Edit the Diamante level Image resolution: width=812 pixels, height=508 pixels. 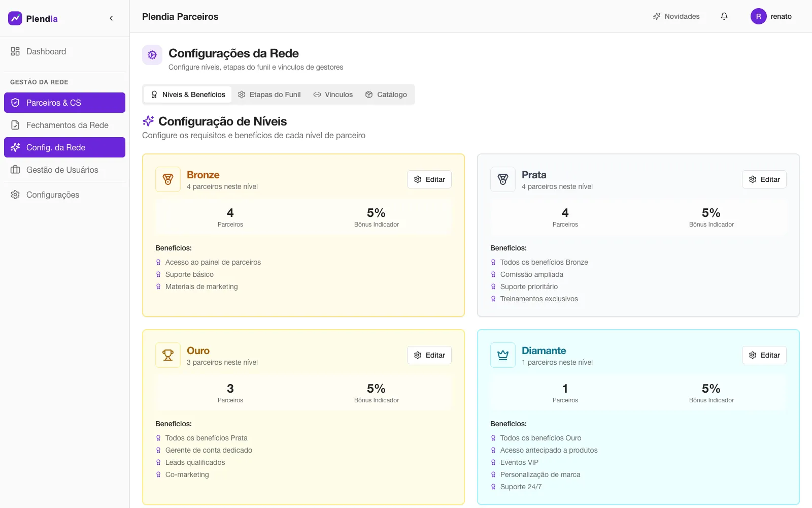pos(764,355)
